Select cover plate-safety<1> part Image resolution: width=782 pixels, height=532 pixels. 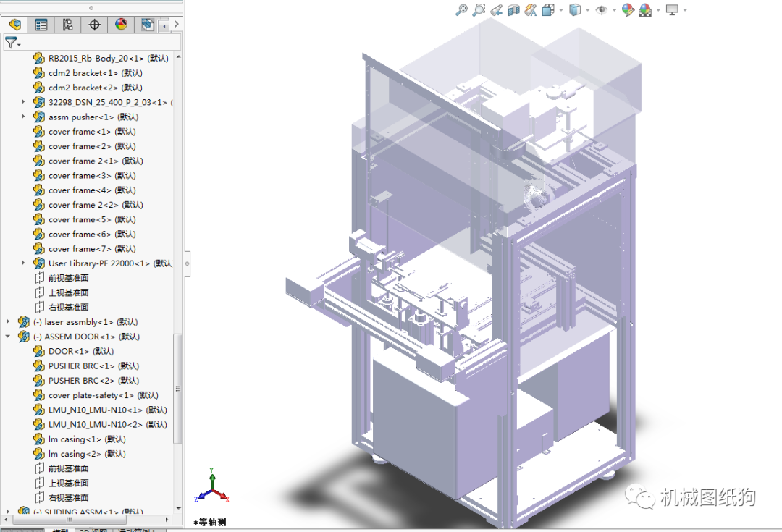(91, 395)
